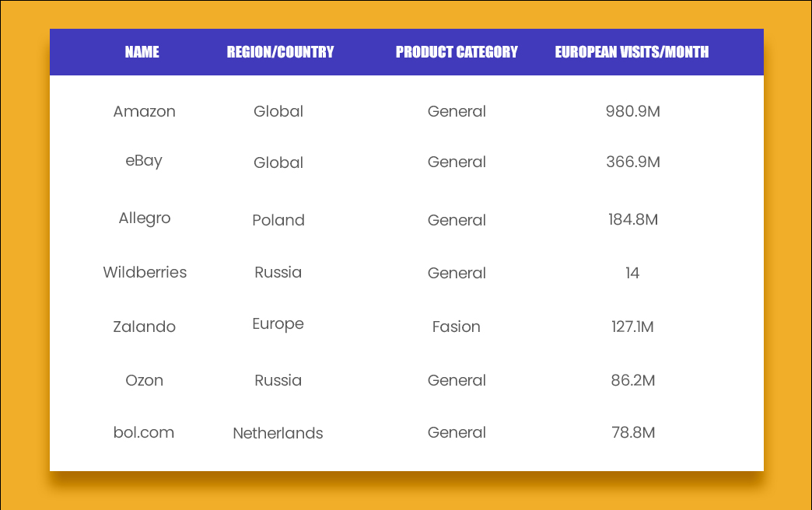
Task: Select the Allegro name cell
Action: coord(145,218)
